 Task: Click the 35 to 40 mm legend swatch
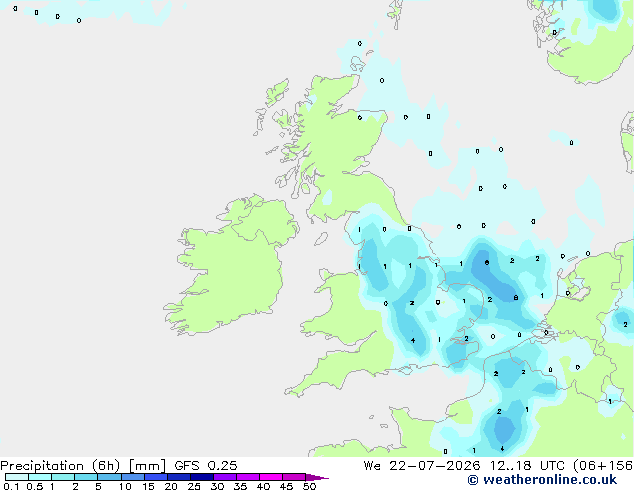(248, 477)
